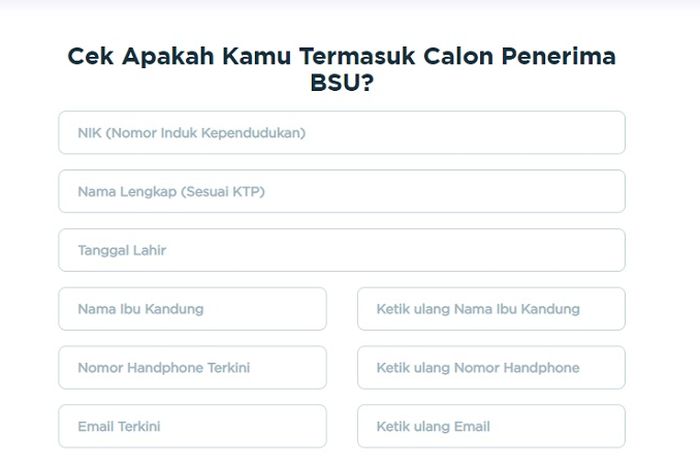
Task: Focus the Ketik ulang Email input
Action: (491, 426)
